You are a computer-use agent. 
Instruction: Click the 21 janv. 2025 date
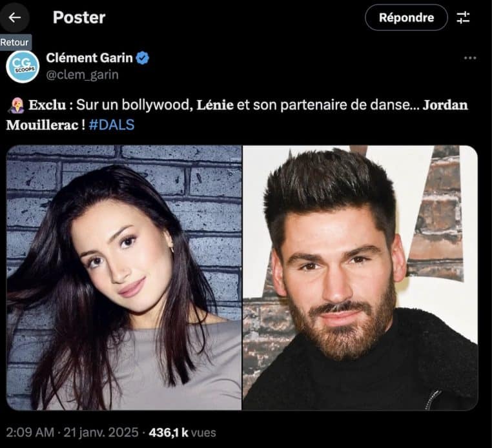pyautogui.click(x=101, y=433)
